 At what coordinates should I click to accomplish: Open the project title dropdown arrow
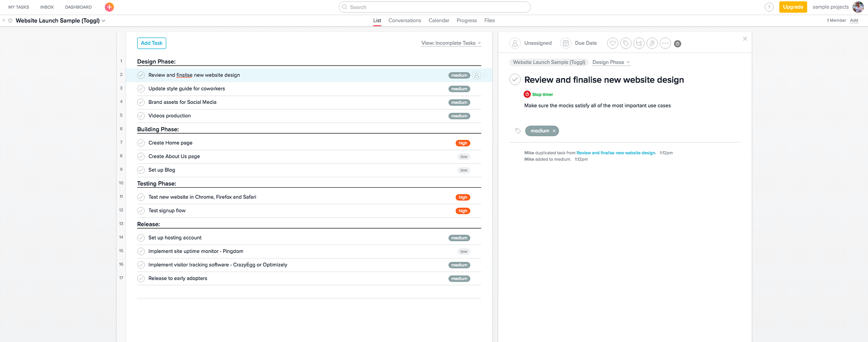pos(103,21)
